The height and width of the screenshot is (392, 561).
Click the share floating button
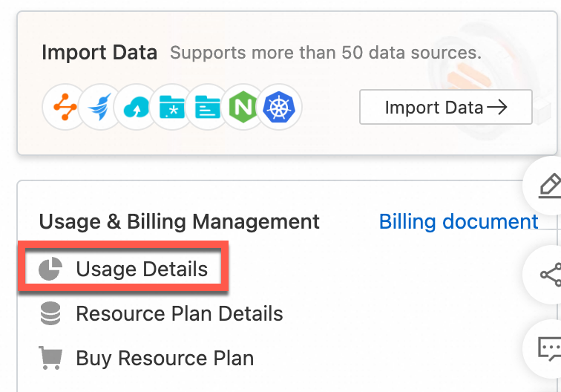click(x=549, y=275)
